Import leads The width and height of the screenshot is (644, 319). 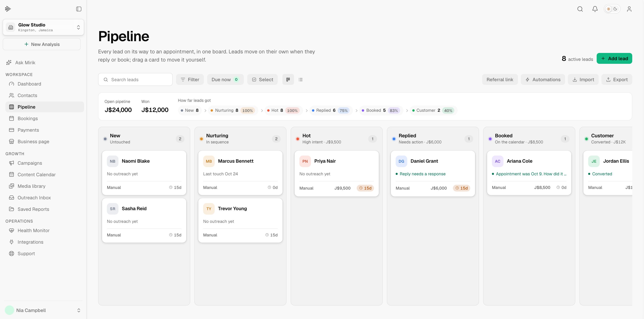coord(583,79)
